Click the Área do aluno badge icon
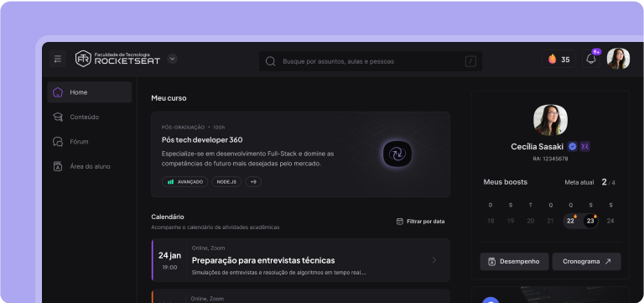Screen dimensions: 644x303 coord(58,166)
